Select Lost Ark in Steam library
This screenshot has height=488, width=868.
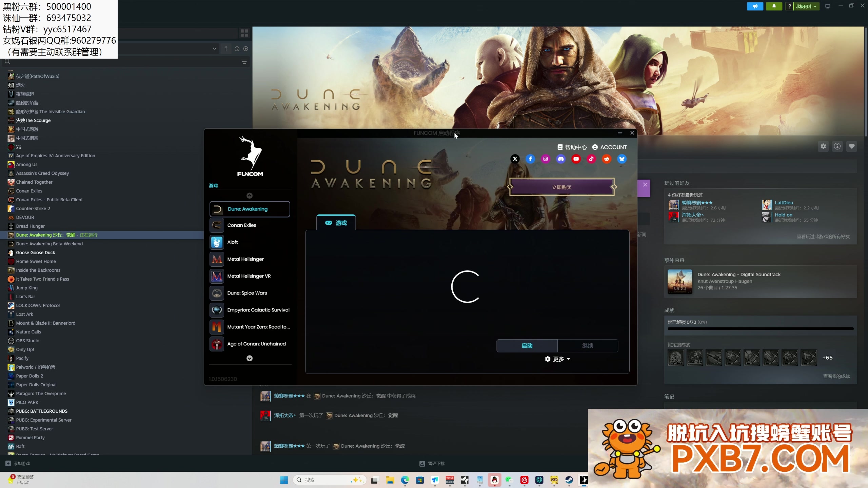point(24,314)
